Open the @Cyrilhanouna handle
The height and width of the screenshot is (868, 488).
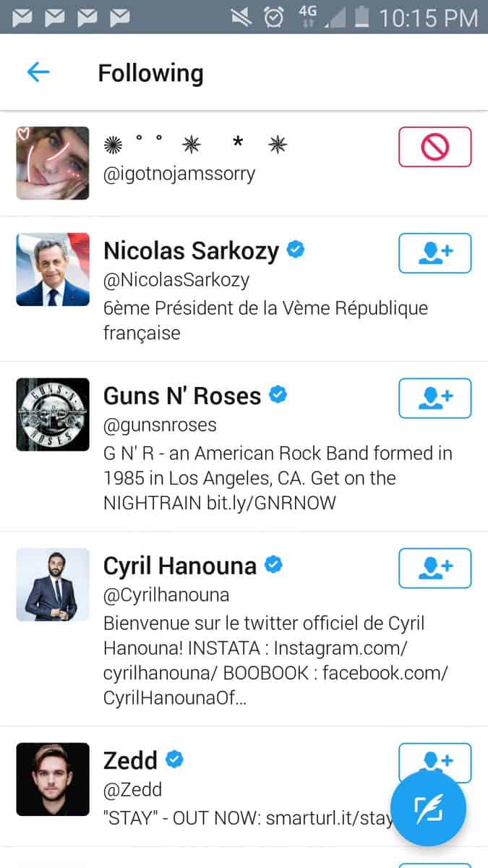(166, 595)
